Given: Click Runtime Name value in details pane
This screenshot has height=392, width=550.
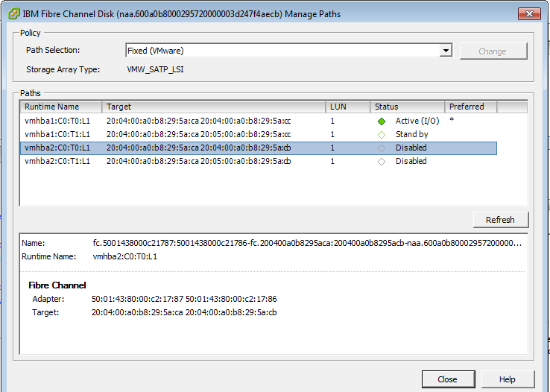Looking at the screenshot, I should coord(125,256).
